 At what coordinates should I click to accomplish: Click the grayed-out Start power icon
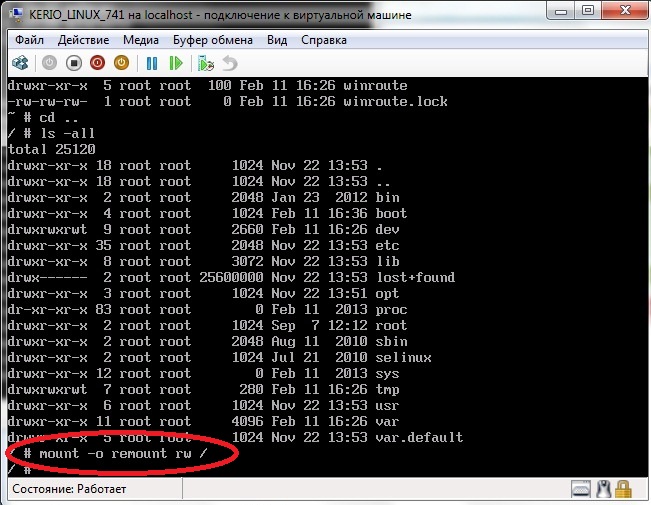(x=49, y=62)
